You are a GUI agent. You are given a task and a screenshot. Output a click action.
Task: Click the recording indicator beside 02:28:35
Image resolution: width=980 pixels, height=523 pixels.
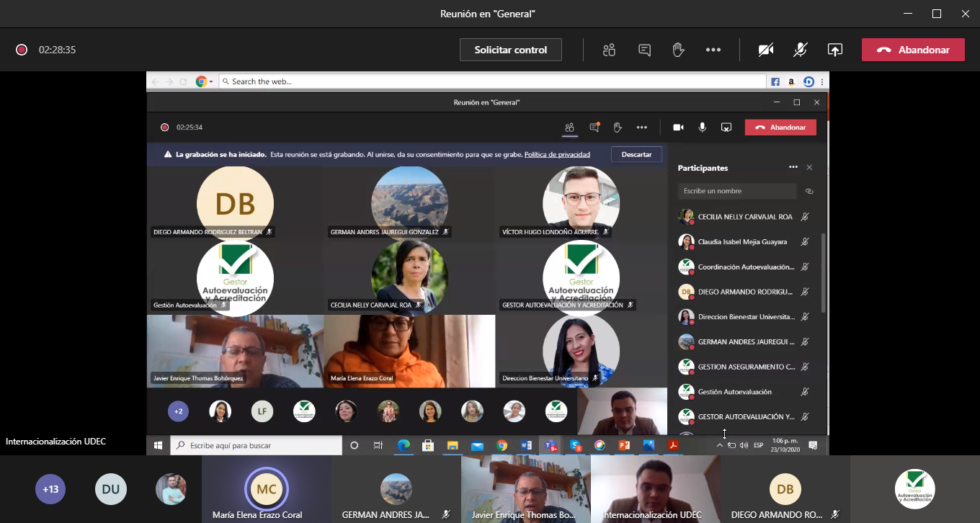(x=22, y=50)
